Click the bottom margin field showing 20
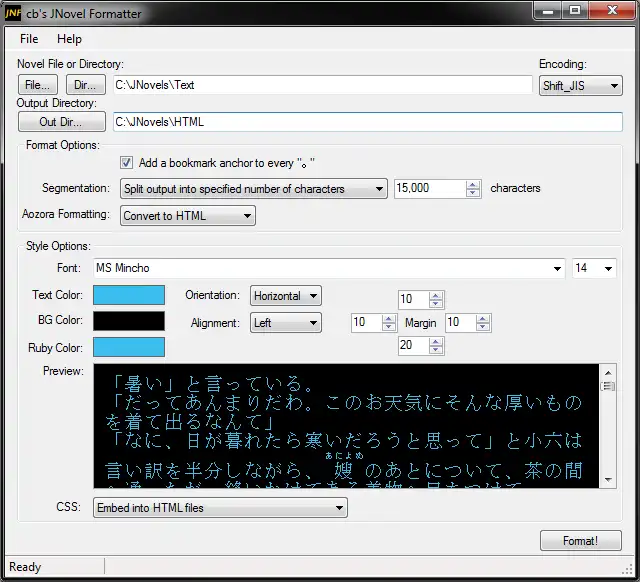 point(414,345)
